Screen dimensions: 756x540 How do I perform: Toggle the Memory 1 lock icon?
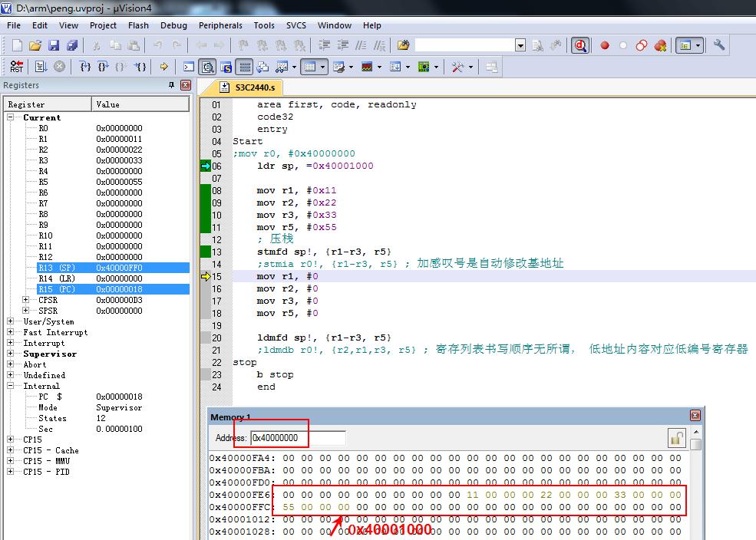pos(676,438)
